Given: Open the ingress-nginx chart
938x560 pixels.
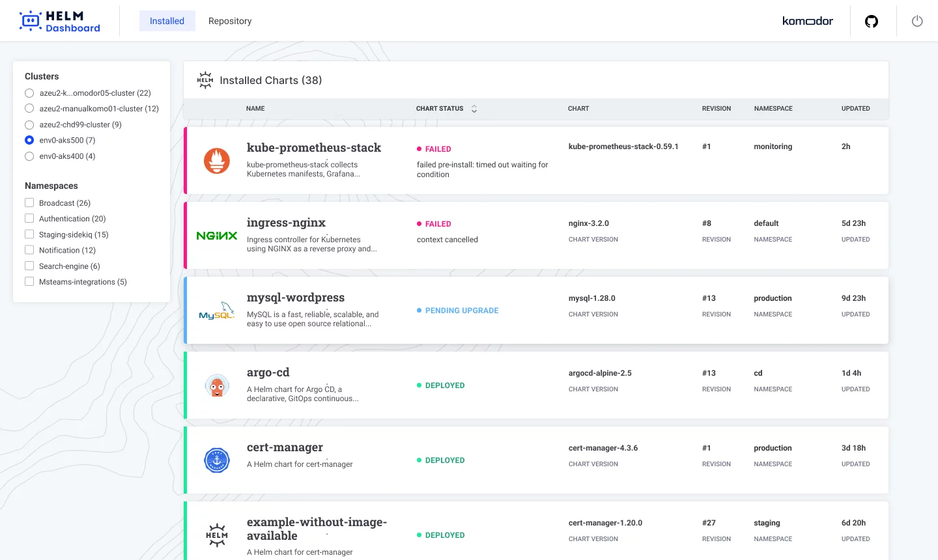Looking at the screenshot, I should tap(286, 223).
